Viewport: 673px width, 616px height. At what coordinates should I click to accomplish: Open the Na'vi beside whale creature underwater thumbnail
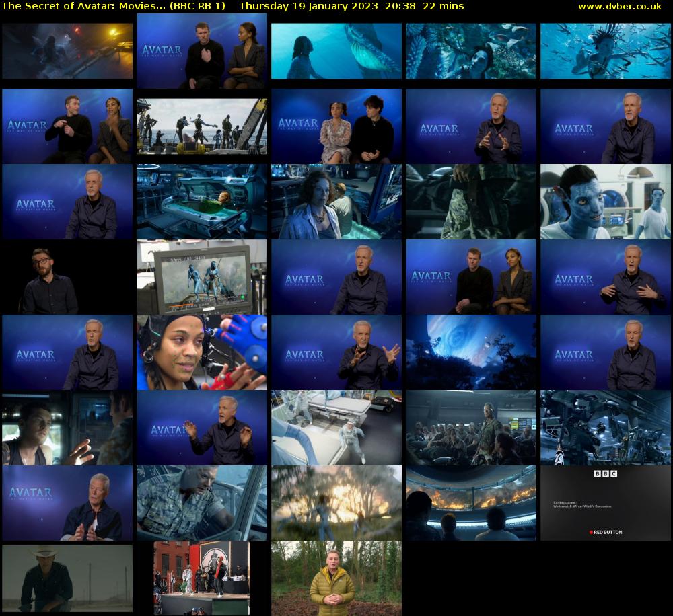click(x=336, y=51)
